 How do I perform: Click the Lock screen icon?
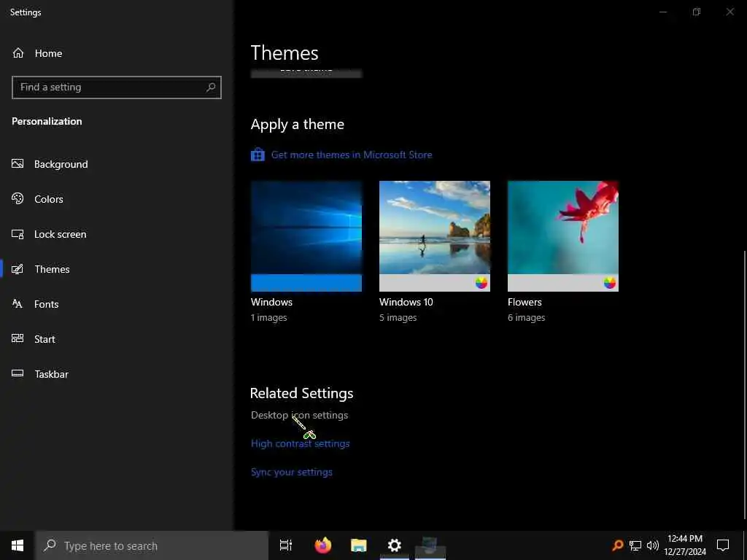pos(18,234)
